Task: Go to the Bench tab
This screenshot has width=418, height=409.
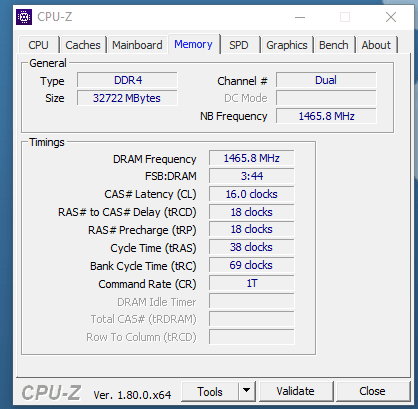Action: pos(334,45)
